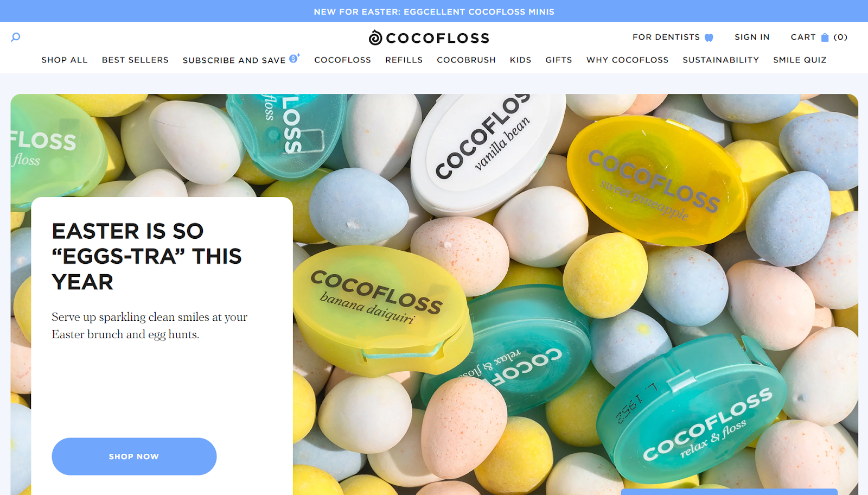Go to Best Sellers

(x=135, y=60)
